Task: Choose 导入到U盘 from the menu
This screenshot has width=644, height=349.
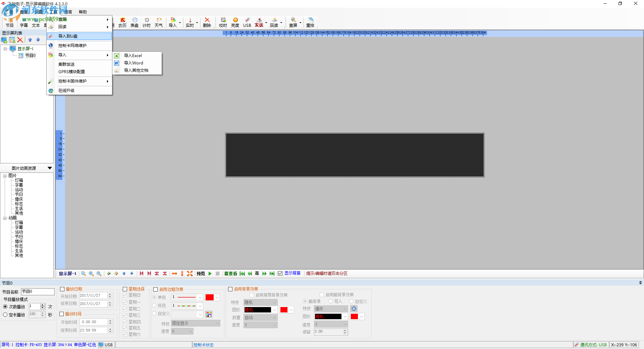Action: [79, 36]
